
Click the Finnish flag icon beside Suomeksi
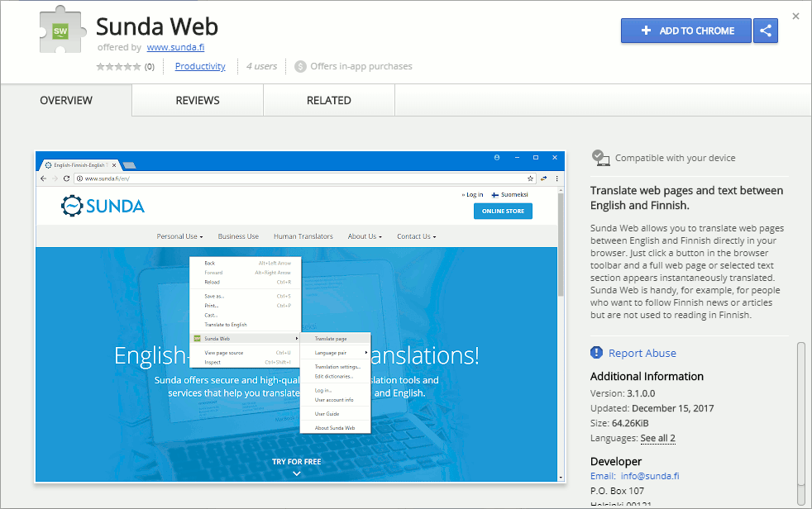click(495, 195)
